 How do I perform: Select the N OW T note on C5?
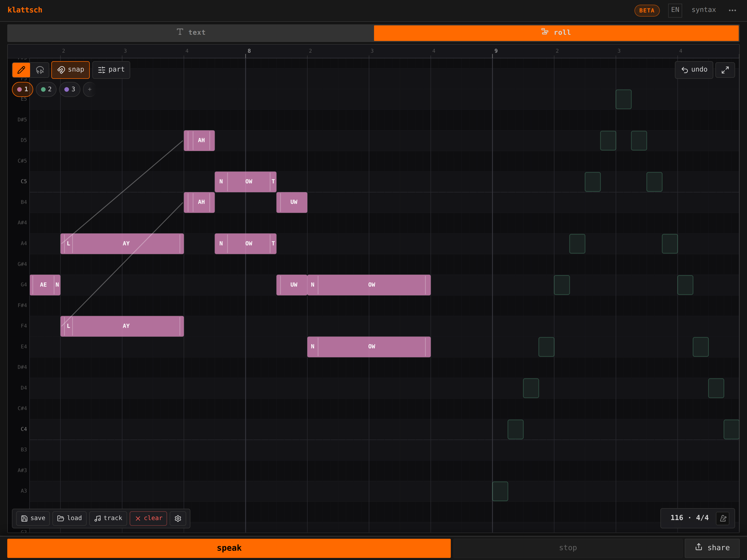click(x=246, y=181)
